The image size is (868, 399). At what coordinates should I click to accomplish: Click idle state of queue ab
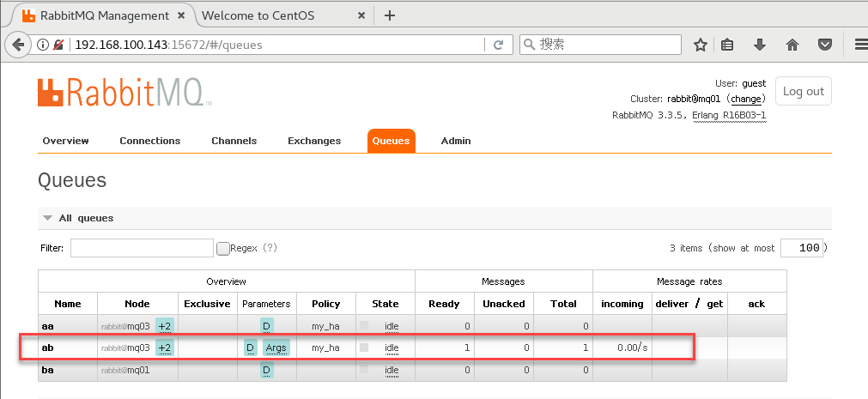pyautogui.click(x=392, y=348)
